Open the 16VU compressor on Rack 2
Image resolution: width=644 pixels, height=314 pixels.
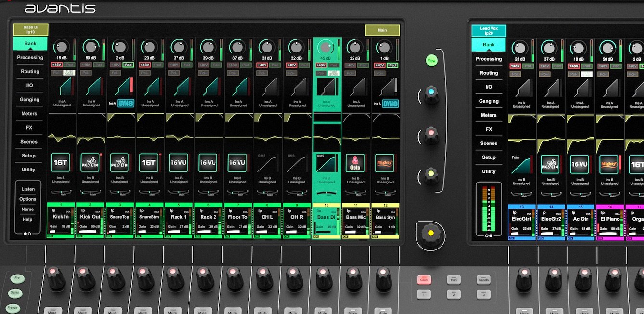point(208,163)
